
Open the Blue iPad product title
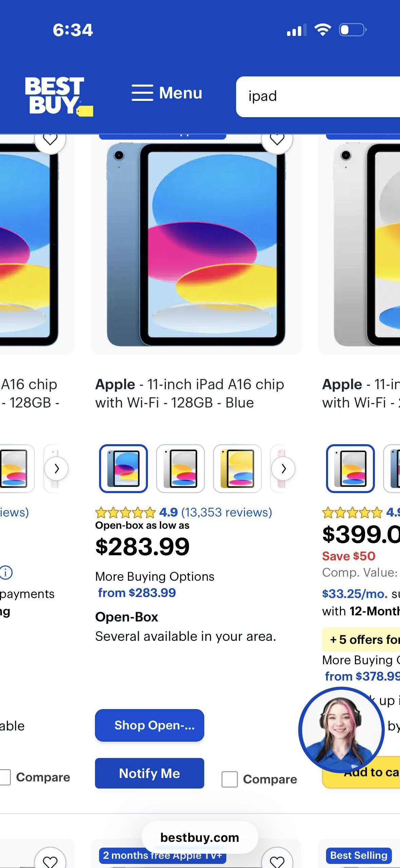click(189, 393)
